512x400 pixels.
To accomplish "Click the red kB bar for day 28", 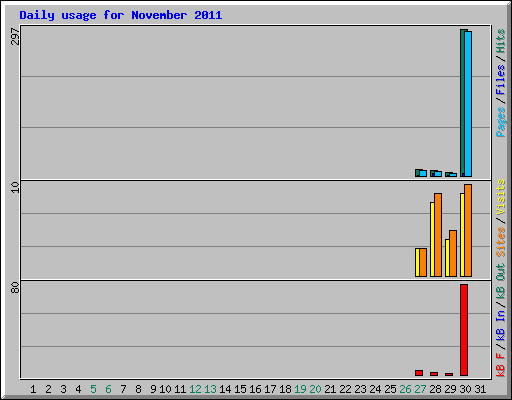I will [x=434, y=374].
